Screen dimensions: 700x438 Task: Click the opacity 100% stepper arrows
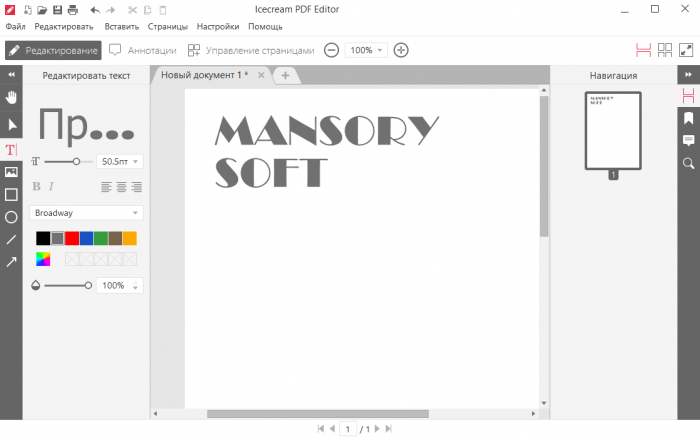point(135,286)
